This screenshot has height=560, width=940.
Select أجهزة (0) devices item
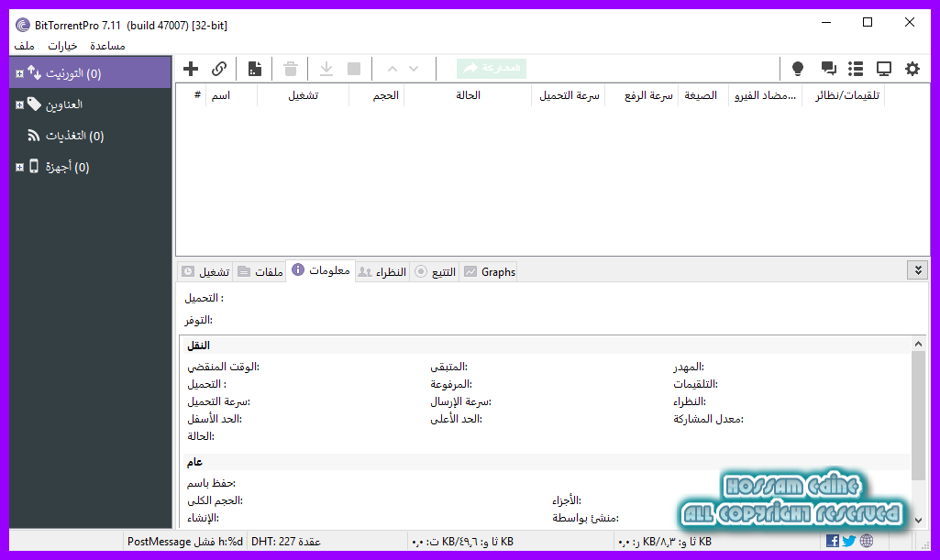pyautogui.click(x=67, y=167)
